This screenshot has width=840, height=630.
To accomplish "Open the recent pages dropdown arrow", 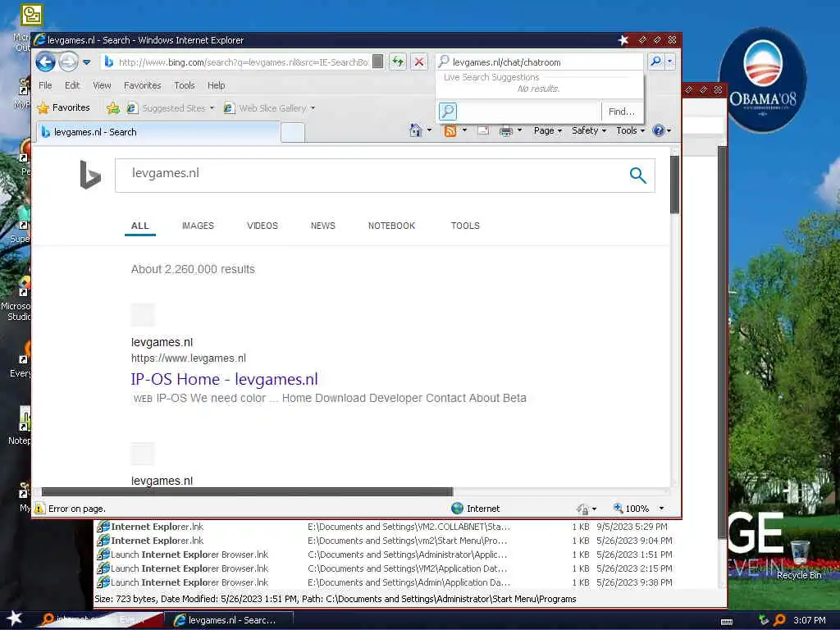I will (x=86, y=62).
